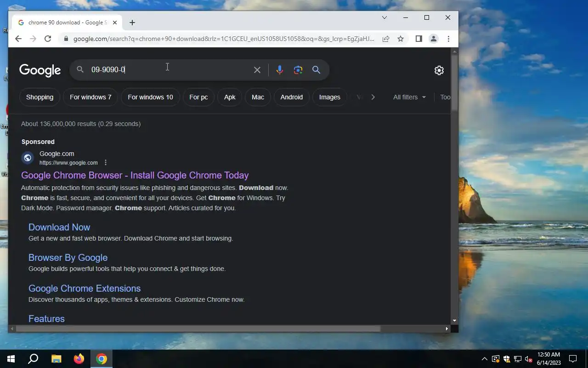Open the tab search chevron

[384, 17]
